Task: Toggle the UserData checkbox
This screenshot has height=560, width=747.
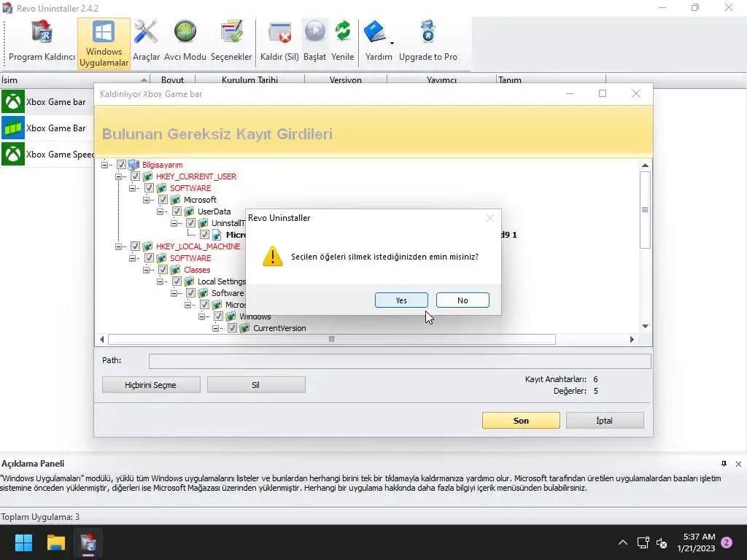Action: point(177,211)
